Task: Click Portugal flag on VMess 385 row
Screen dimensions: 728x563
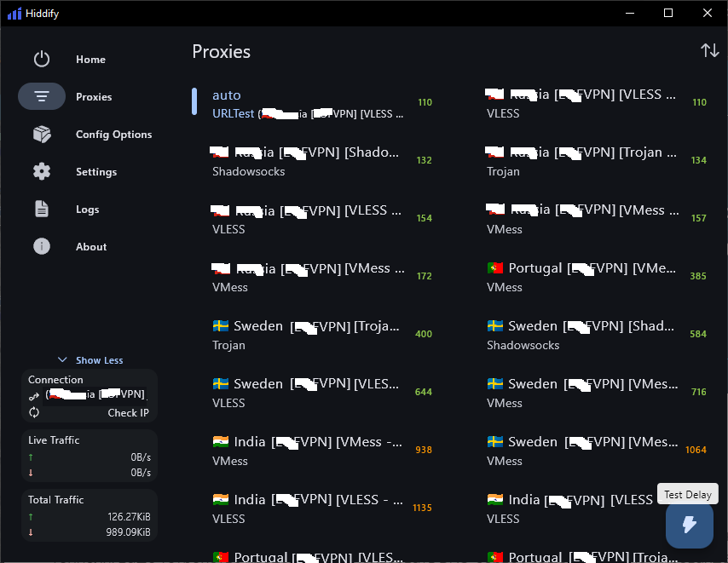Action: [x=495, y=267]
